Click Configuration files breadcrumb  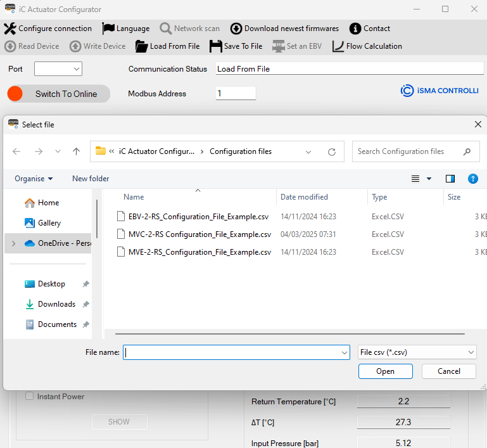coord(241,151)
